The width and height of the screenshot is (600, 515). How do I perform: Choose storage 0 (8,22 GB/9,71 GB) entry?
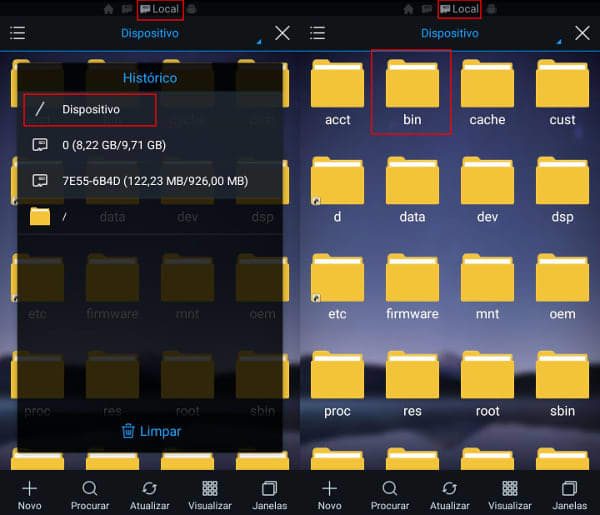click(150, 145)
